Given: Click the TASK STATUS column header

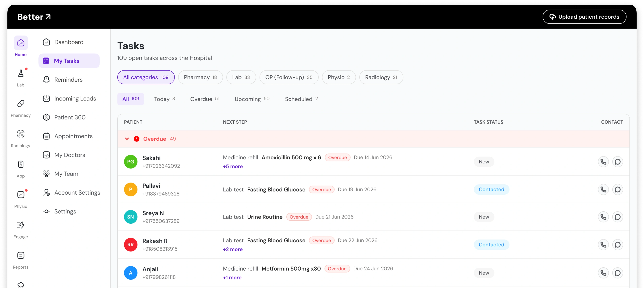Looking at the screenshot, I should [x=488, y=122].
